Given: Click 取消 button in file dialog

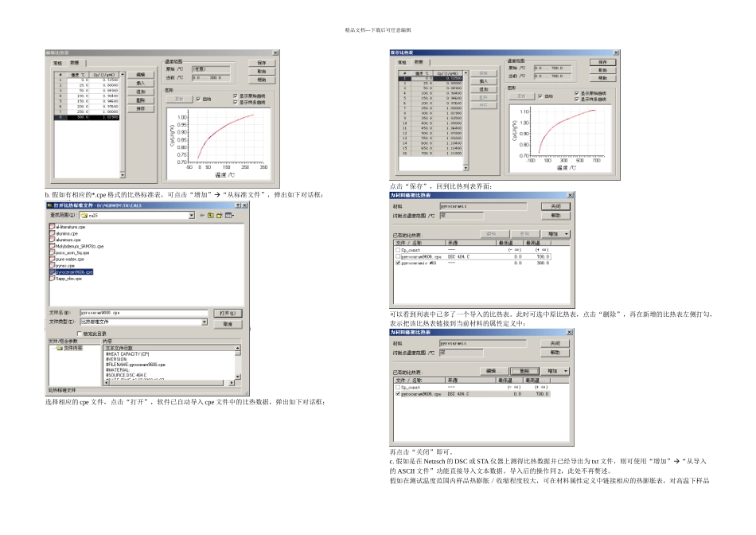Looking at the screenshot, I should [x=228, y=324].
